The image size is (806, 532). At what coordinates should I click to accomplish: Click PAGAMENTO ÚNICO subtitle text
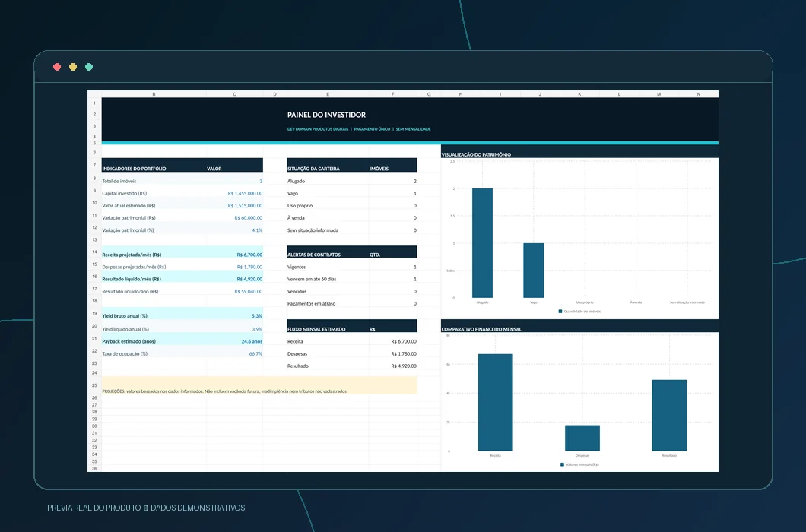372,129
